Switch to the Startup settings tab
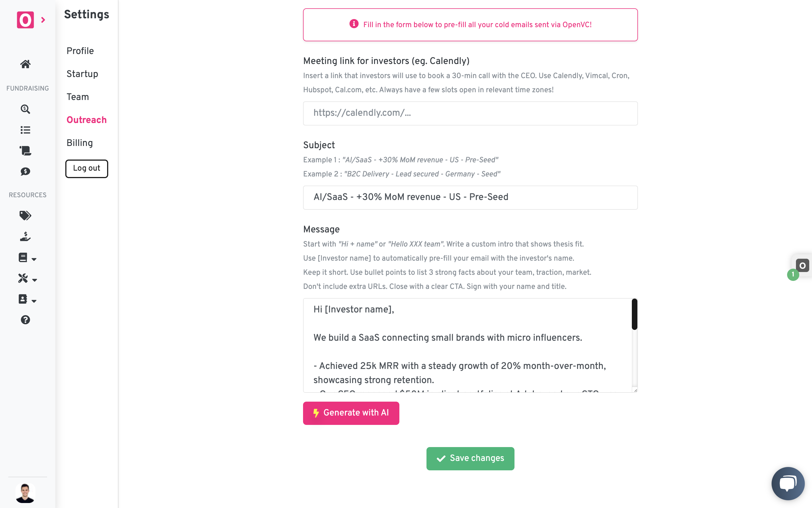 [x=82, y=74]
